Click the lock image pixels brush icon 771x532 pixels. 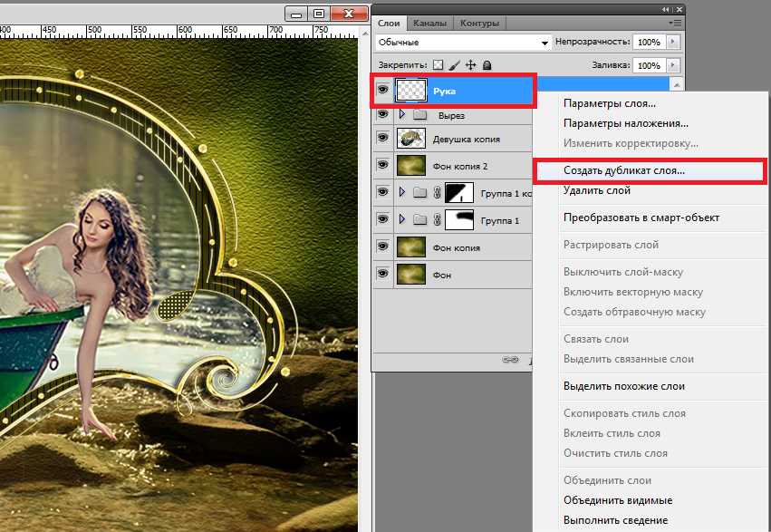click(x=455, y=65)
